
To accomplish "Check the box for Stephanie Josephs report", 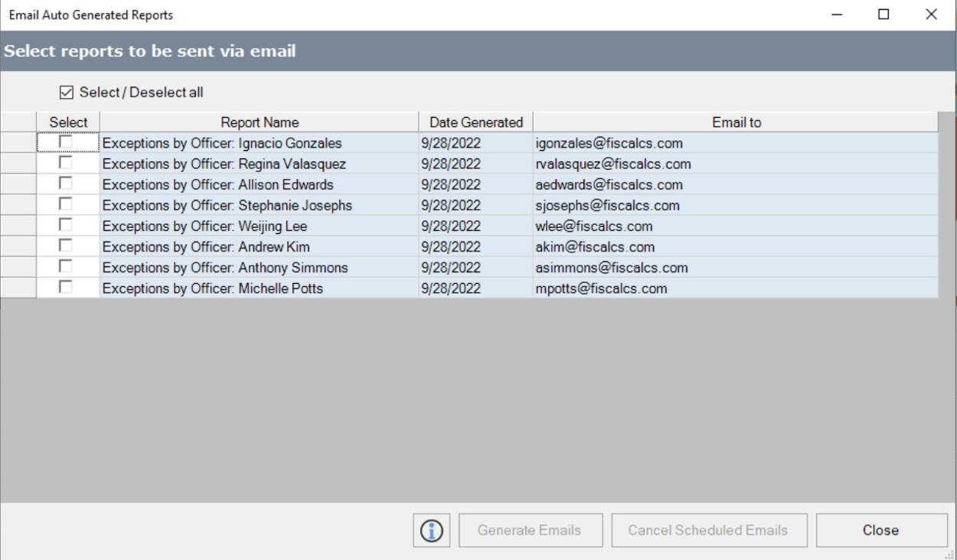I will [66, 205].
